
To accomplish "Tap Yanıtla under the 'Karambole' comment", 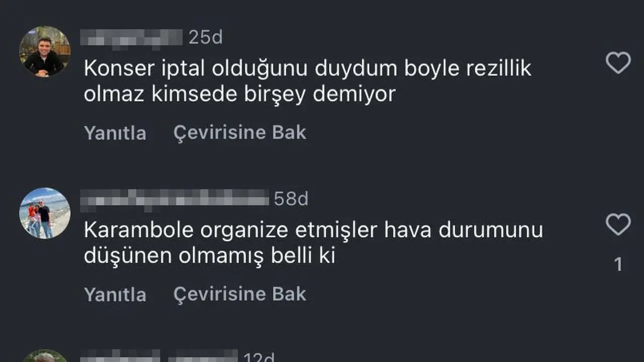I will [x=115, y=294].
